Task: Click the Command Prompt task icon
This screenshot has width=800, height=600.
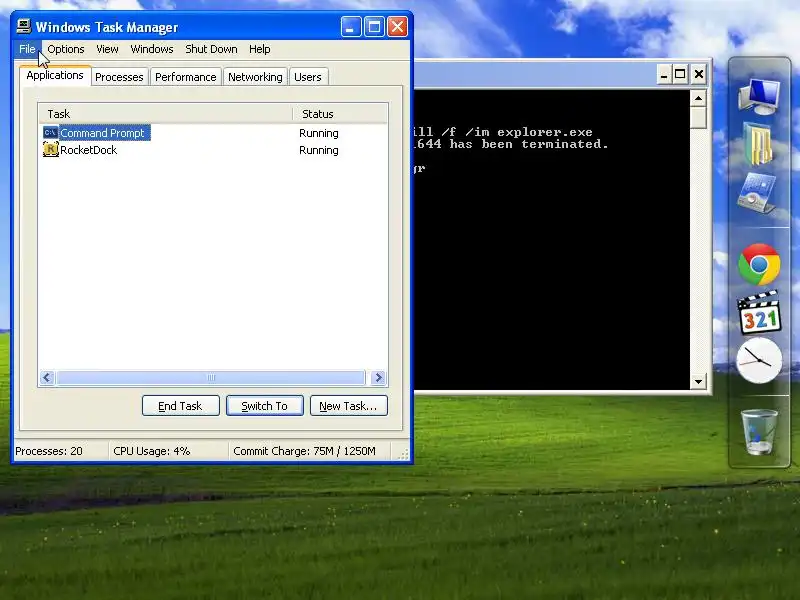Action: [50, 133]
